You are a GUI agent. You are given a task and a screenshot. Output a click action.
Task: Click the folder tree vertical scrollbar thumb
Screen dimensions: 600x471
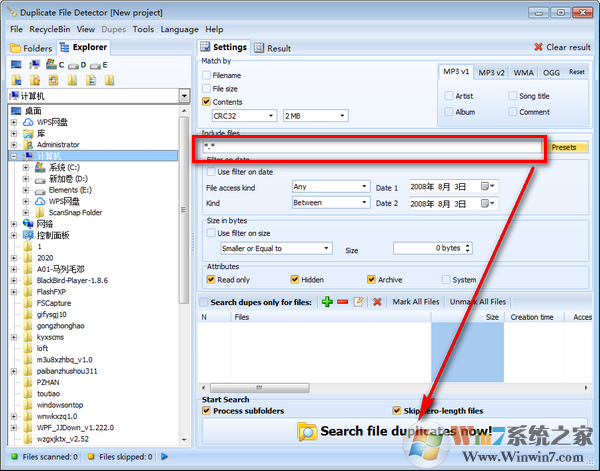point(184,210)
